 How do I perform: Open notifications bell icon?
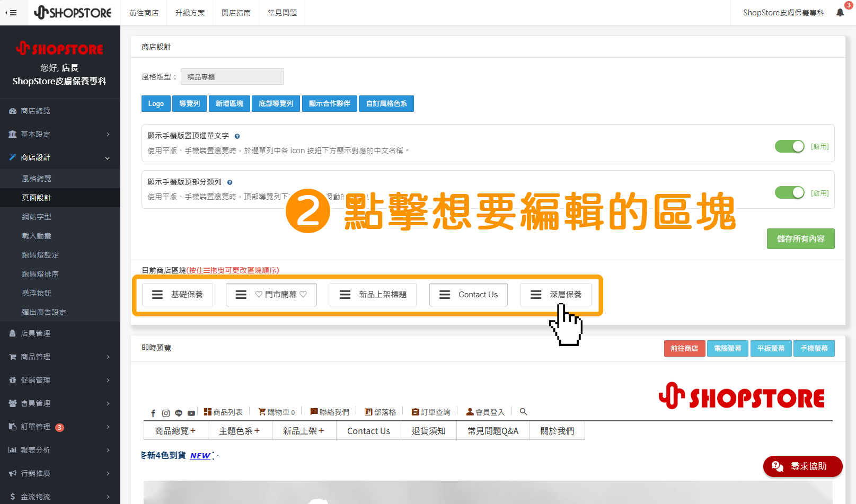(840, 12)
